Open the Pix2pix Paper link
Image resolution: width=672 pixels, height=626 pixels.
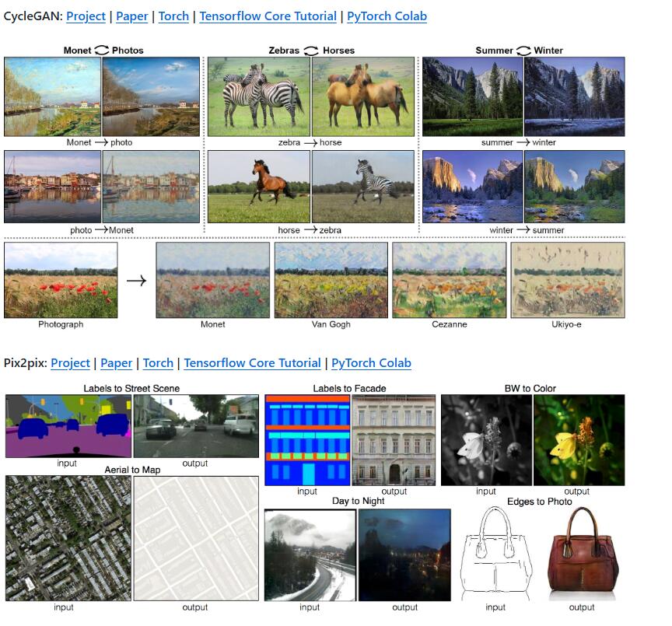pos(116,363)
